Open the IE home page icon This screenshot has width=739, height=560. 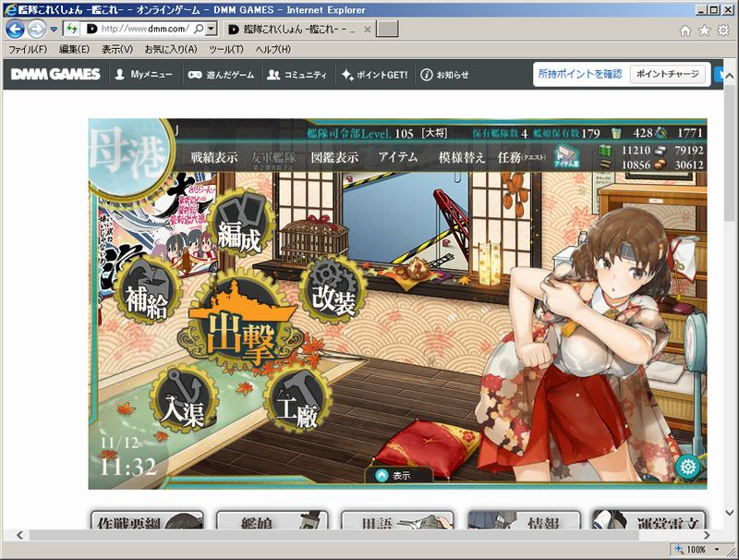(685, 30)
